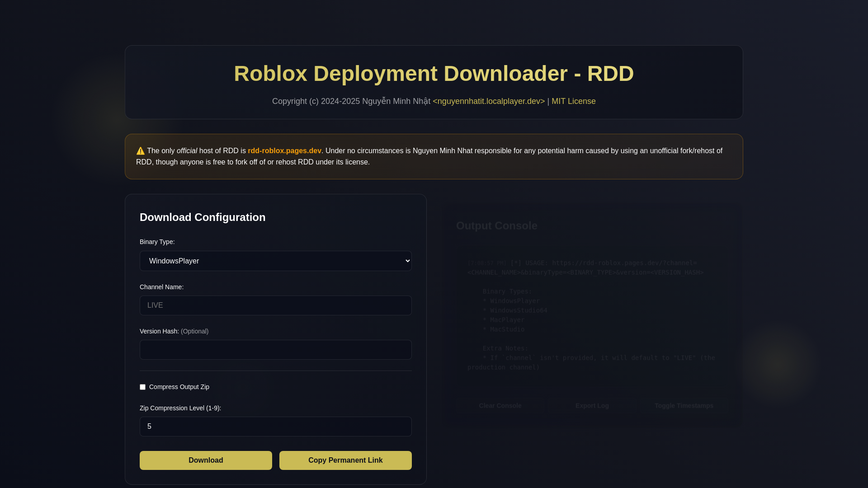The width and height of the screenshot is (868, 488).
Task: Click the Toggle Timestamps button
Action: coord(684,406)
